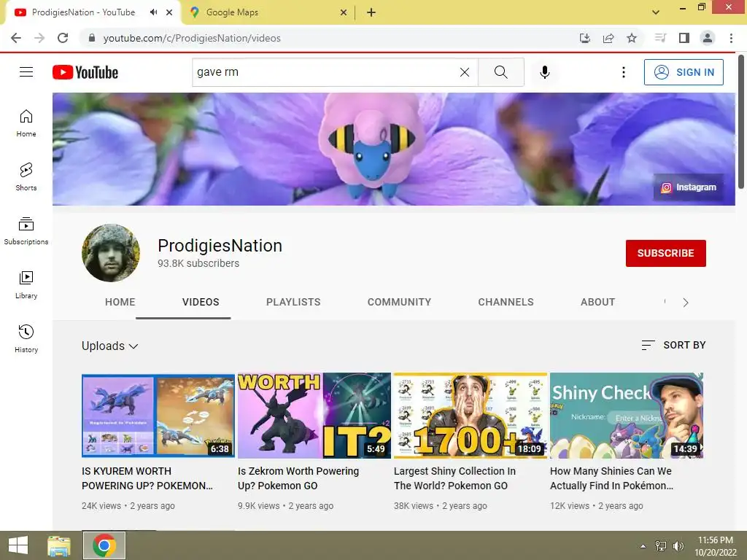The image size is (747, 560).
Task: Click the ProdigiesNation channel avatar
Action: tap(111, 253)
